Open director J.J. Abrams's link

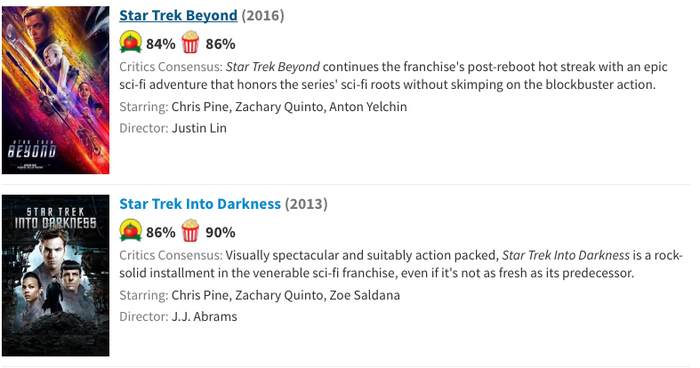[x=204, y=317]
